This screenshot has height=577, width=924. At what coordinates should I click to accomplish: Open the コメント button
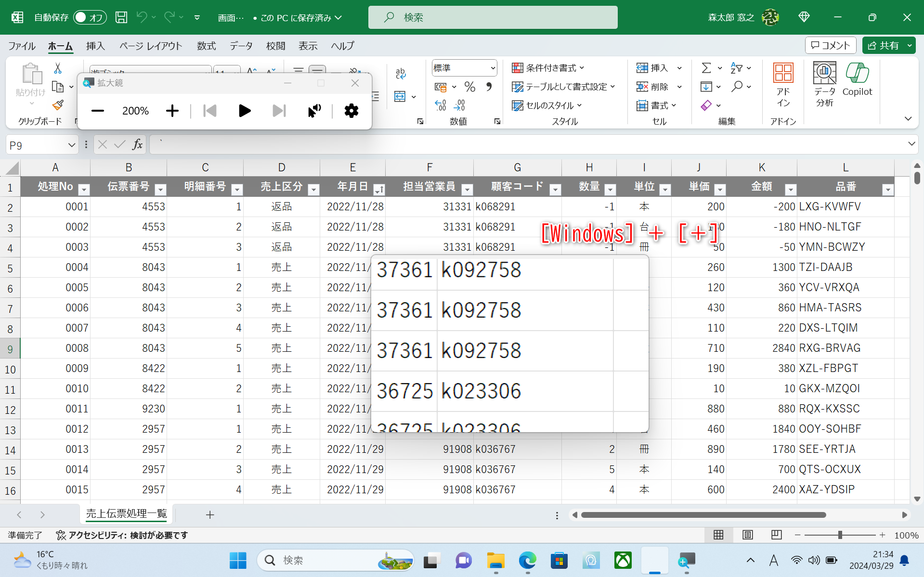pyautogui.click(x=830, y=45)
